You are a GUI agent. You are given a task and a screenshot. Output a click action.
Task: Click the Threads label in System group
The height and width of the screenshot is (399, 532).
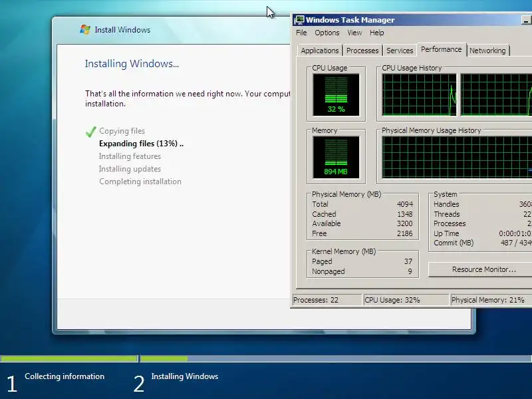tap(446, 214)
